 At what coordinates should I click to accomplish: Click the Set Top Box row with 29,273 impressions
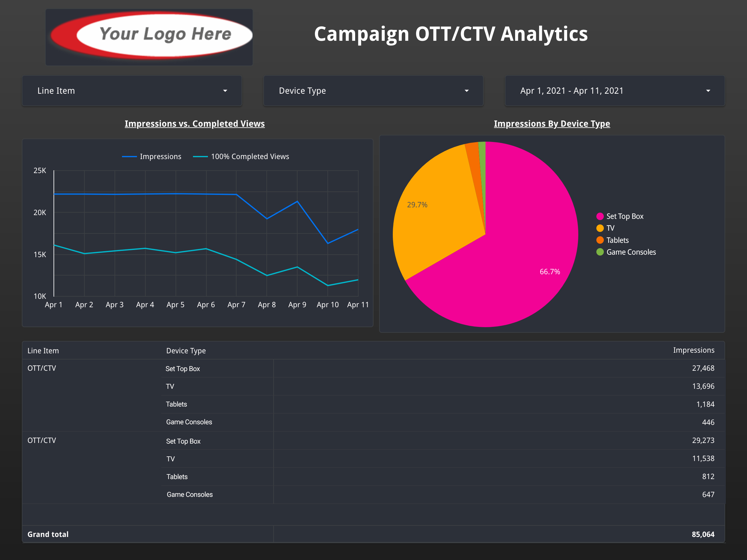[x=443, y=441]
